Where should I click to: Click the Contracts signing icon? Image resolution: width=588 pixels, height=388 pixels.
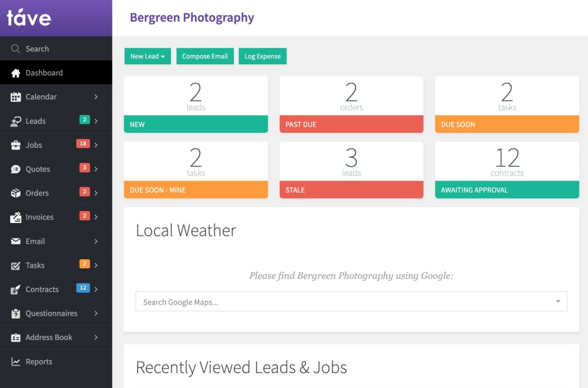click(16, 290)
